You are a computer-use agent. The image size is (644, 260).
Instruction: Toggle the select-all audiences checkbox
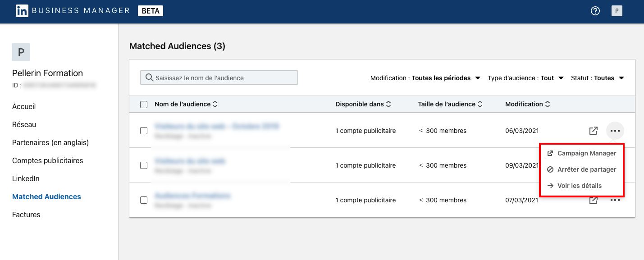tap(144, 105)
